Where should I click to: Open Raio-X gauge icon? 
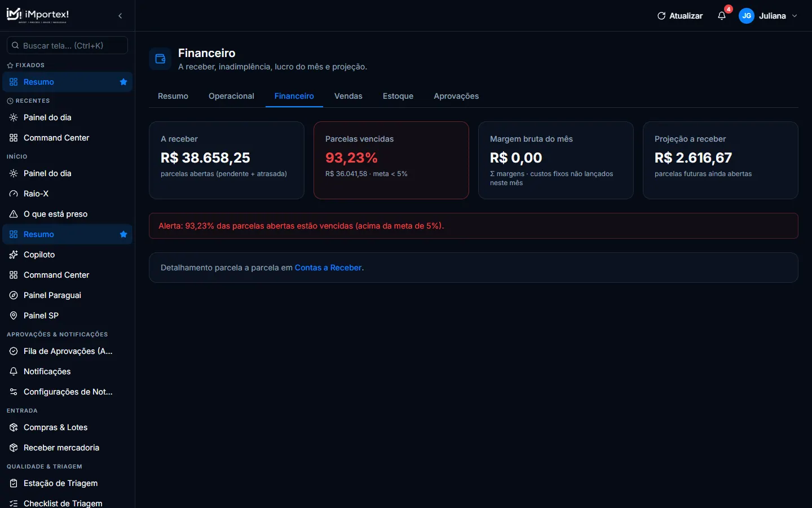[14, 194]
